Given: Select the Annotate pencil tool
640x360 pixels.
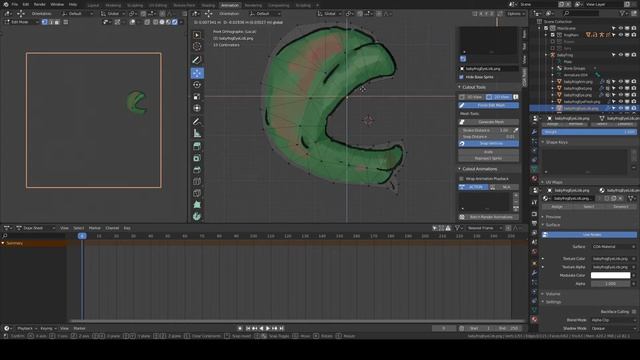Looking at the screenshot, I should [x=197, y=122].
